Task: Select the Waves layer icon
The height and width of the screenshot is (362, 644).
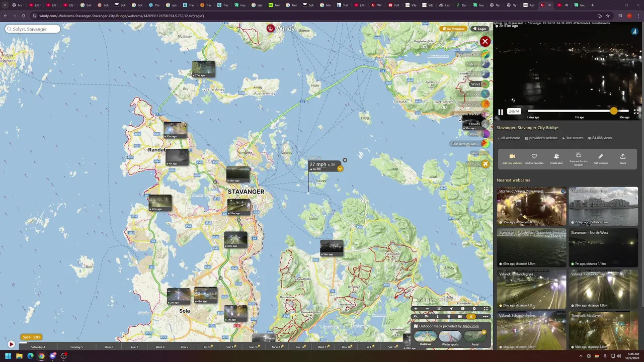Action: coord(485,134)
